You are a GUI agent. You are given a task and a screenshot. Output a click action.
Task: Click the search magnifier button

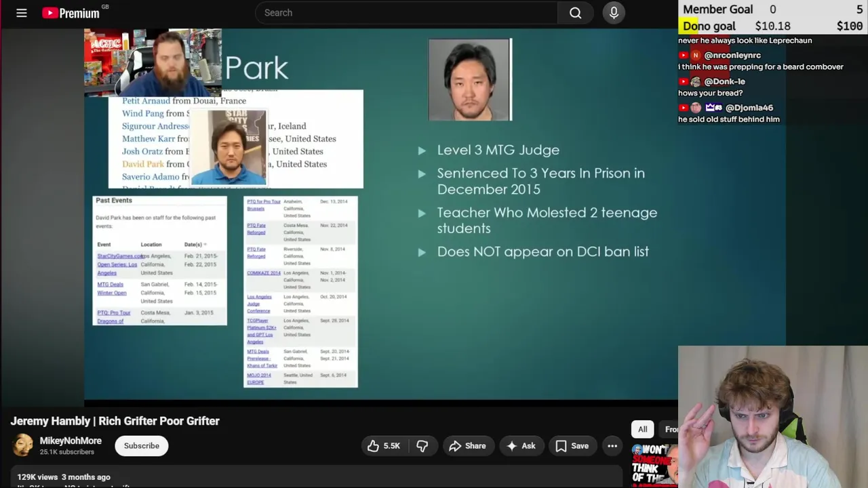575,13
